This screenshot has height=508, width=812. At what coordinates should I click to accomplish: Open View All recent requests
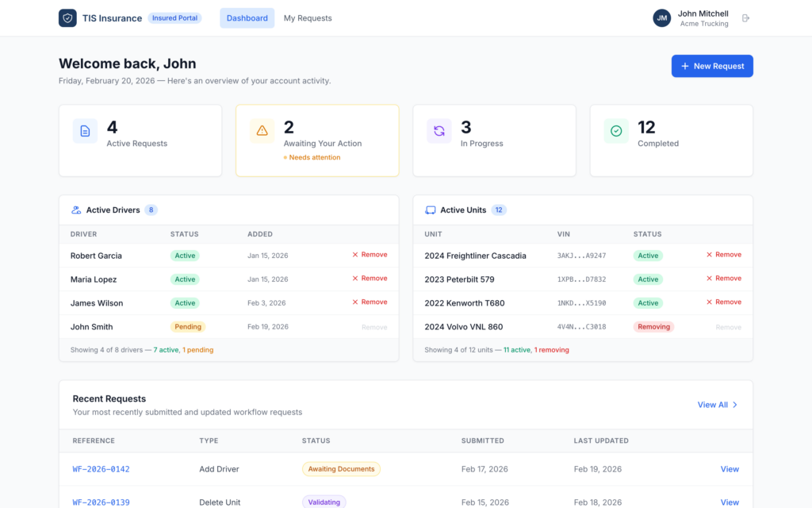717,405
